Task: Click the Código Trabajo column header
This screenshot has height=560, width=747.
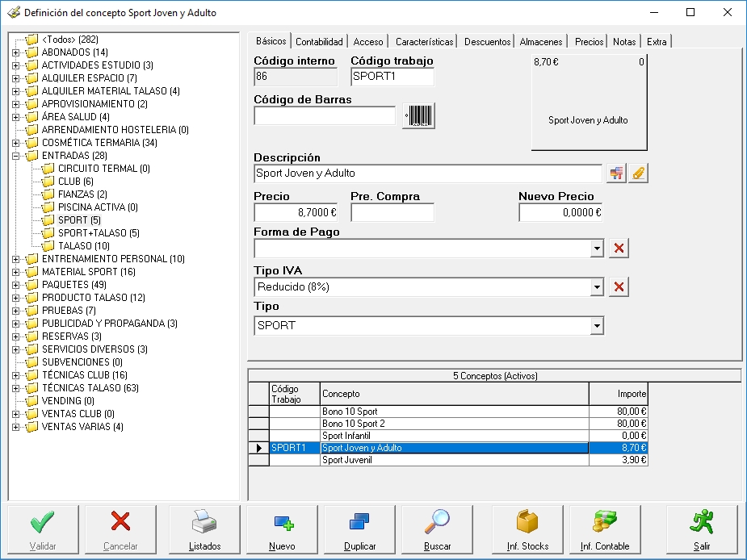Action: [x=295, y=394]
